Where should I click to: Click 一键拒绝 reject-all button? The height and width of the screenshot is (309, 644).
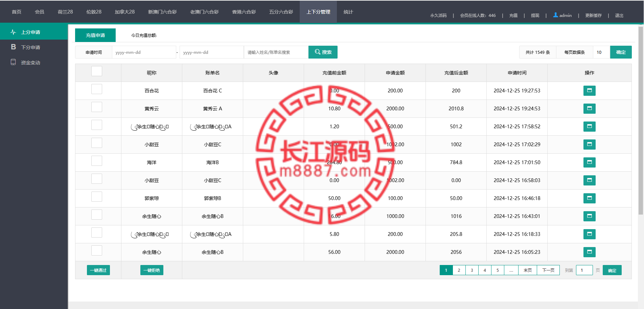coord(152,270)
